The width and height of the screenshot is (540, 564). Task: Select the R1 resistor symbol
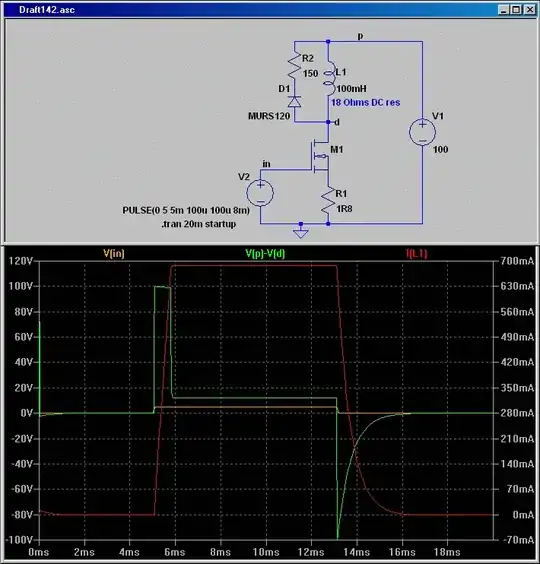(x=328, y=200)
